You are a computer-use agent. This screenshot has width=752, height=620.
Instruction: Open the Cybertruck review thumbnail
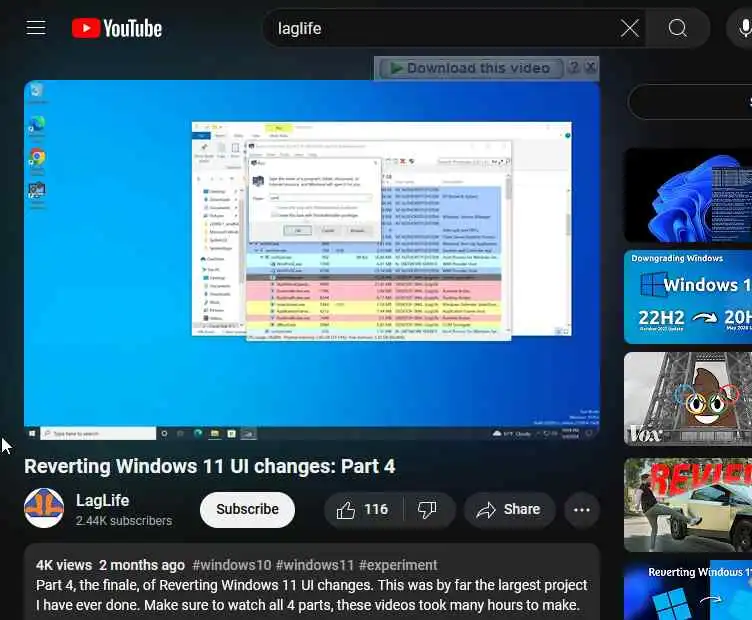click(x=688, y=505)
